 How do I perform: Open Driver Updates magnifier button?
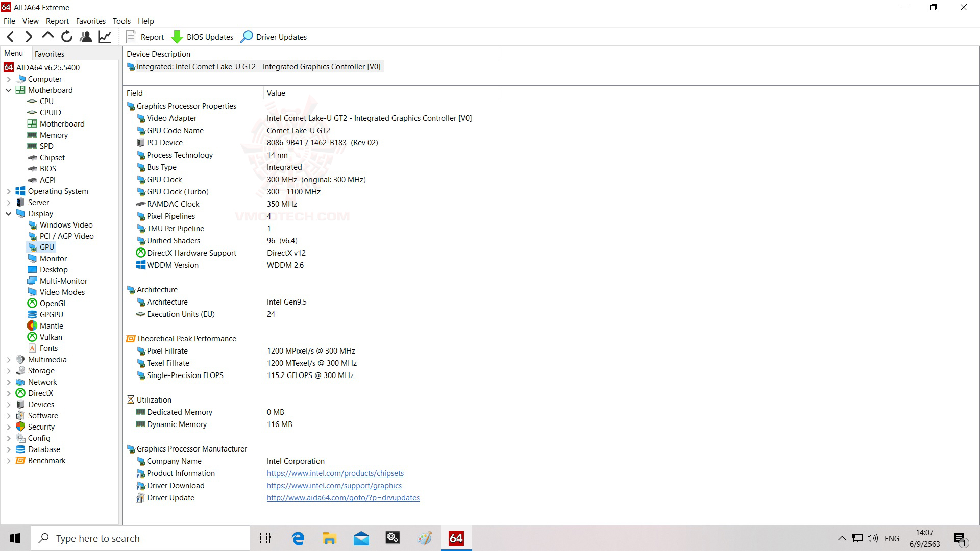click(247, 37)
